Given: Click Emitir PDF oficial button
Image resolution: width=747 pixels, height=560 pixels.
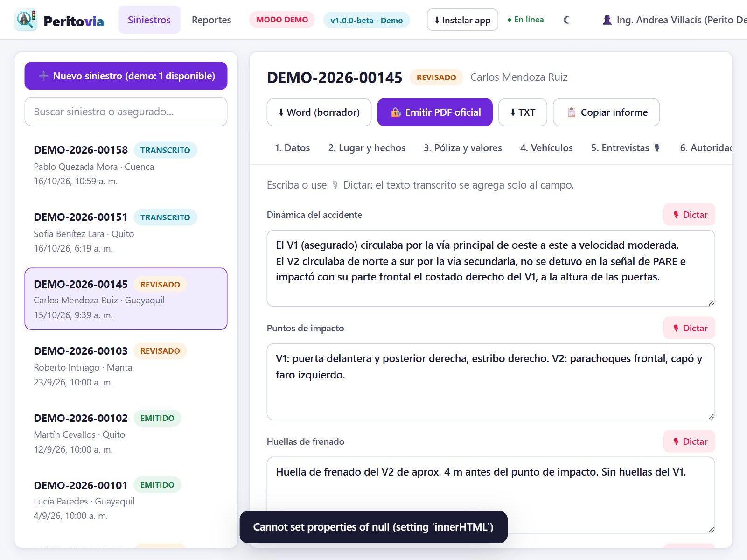Looking at the screenshot, I should (435, 112).
